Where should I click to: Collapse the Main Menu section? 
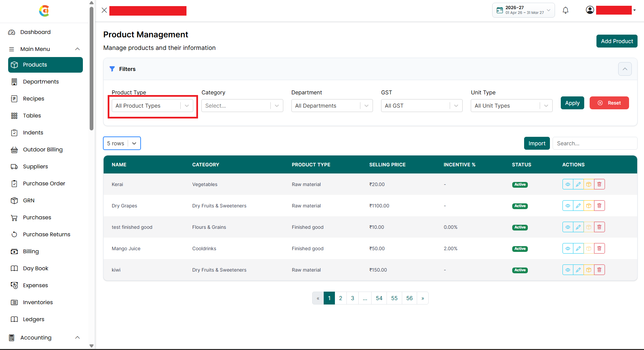(77, 49)
